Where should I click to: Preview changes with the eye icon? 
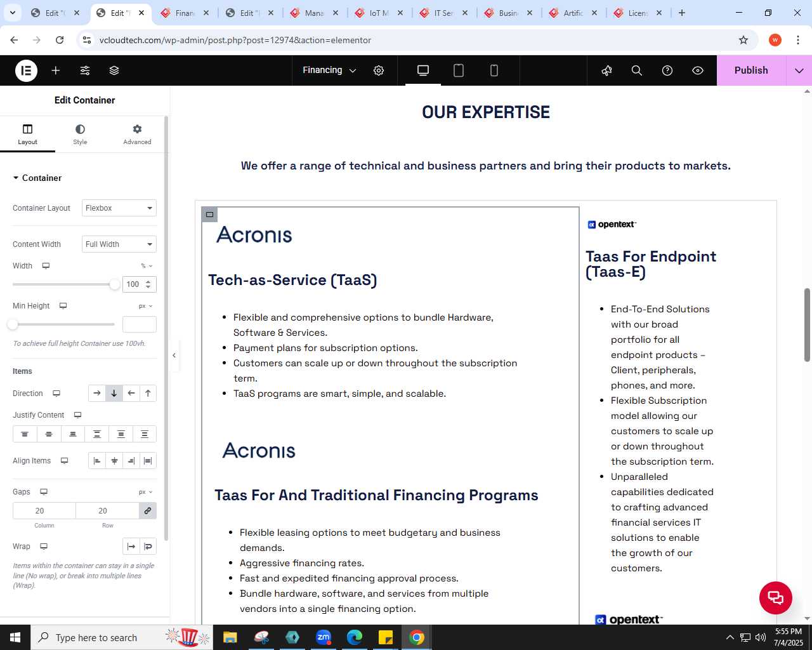coord(698,70)
